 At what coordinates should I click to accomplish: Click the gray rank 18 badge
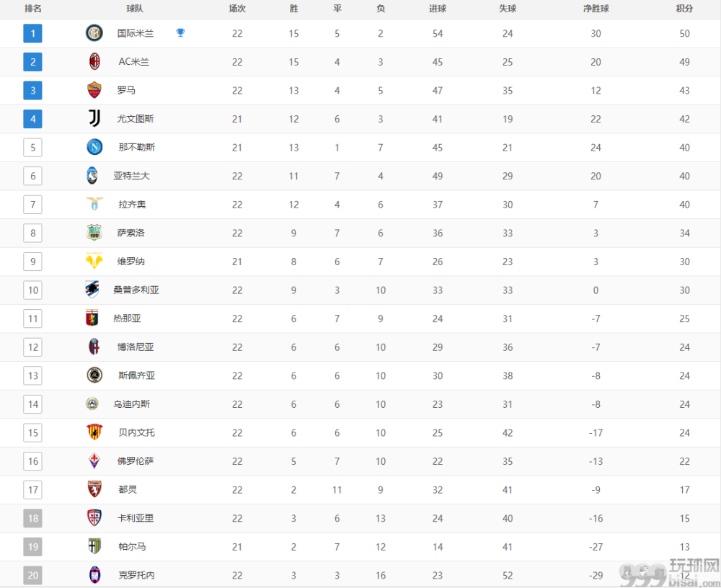32,518
